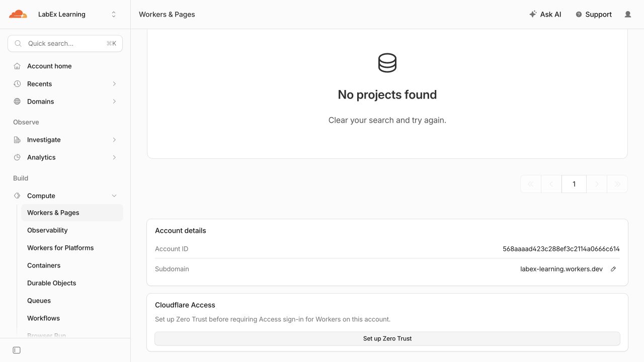Viewport: 644px width, 362px height.
Task: Click the Domains globe icon
Action: click(x=17, y=102)
